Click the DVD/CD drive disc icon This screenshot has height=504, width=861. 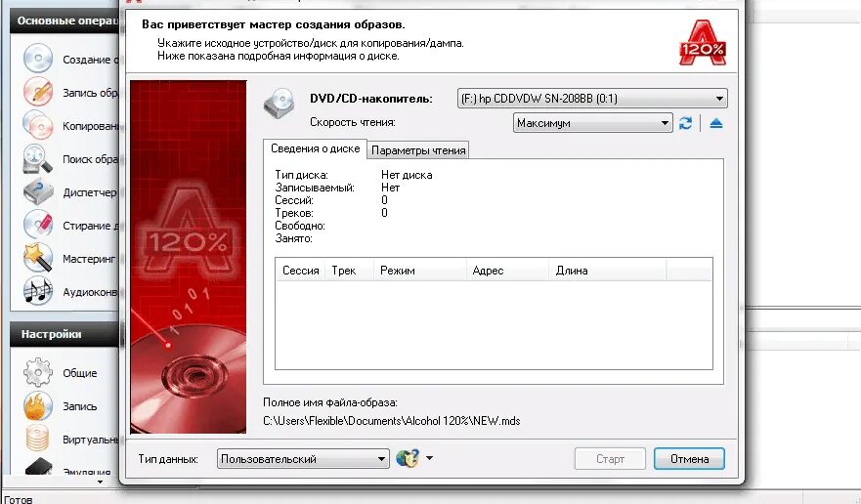coord(280,104)
